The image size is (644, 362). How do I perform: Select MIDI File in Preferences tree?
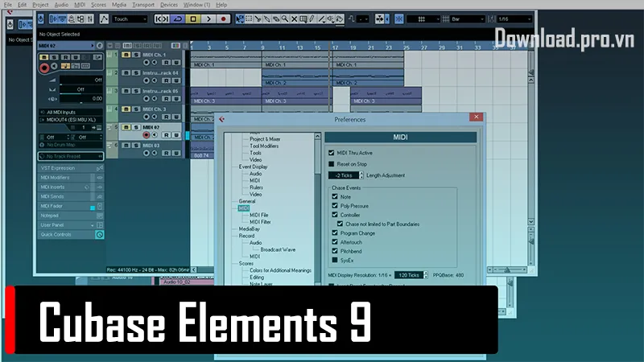point(258,215)
